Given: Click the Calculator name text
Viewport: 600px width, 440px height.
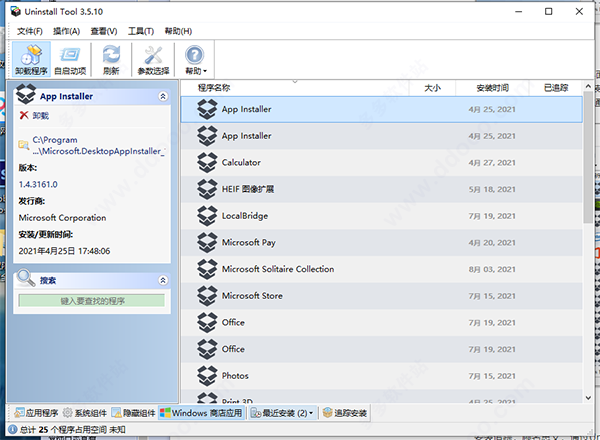Looking at the screenshot, I should pos(241,163).
